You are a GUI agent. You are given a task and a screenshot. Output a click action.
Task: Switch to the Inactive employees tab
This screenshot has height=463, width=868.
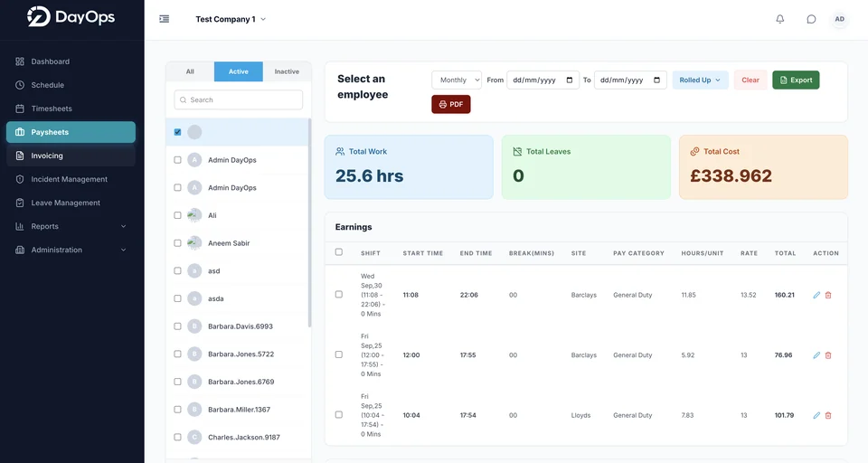pos(287,71)
